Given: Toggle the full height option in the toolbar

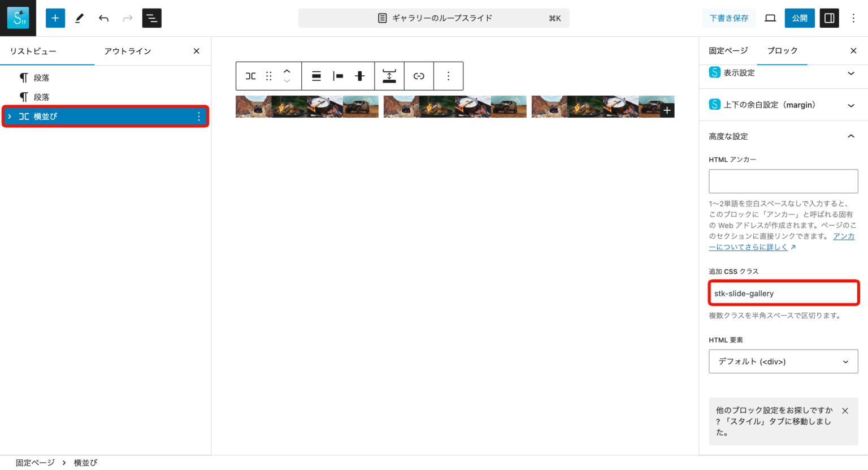Looking at the screenshot, I should pyautogui.click(x=389, y=76).
